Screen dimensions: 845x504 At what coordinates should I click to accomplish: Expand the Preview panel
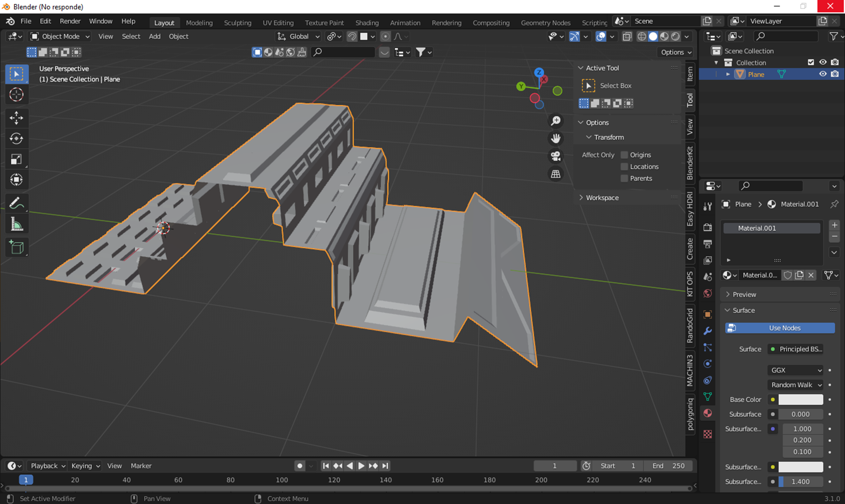(744, 295)
